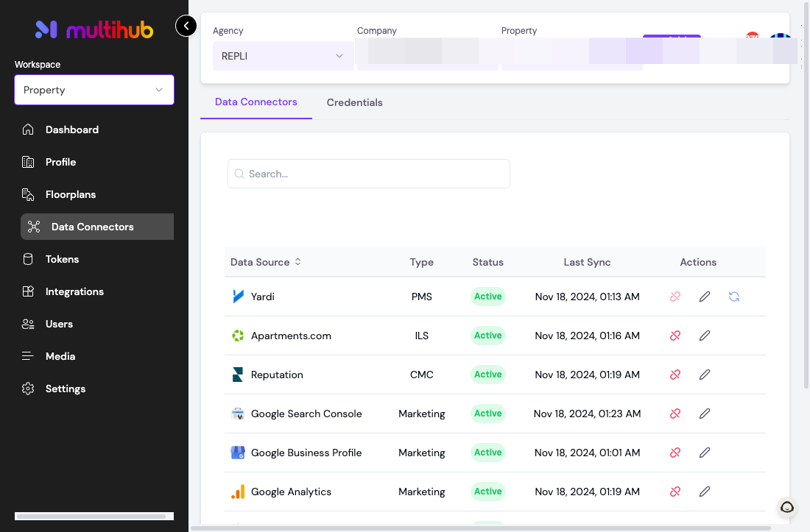Click the Integrations icon
Screen dimensions: 810x532
28,291
